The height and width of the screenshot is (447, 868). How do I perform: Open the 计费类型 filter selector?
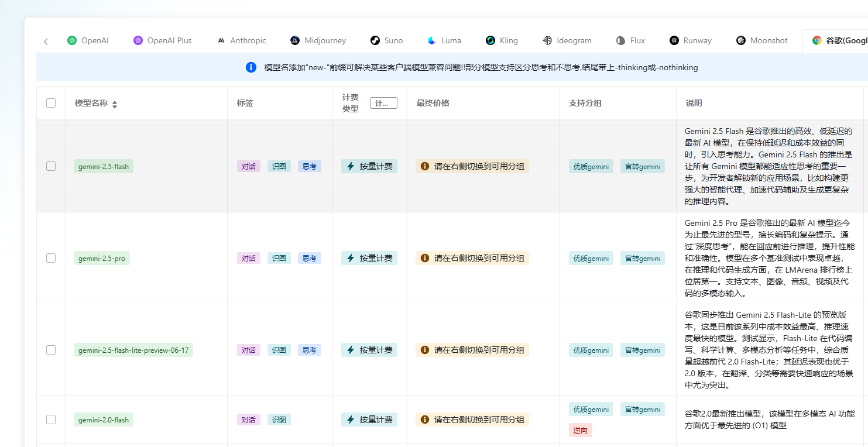tap(383, 102)
